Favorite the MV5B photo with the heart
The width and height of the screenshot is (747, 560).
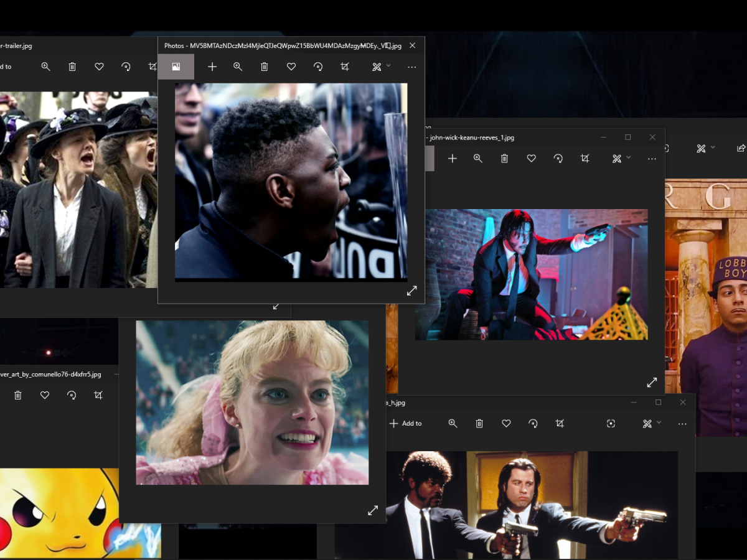click(x=291, y=67)
